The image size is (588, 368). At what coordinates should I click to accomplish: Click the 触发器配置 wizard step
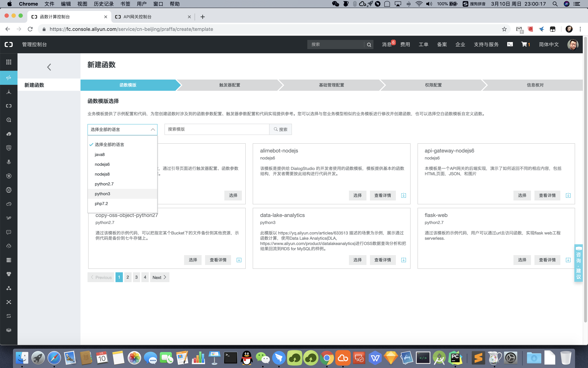230,85
